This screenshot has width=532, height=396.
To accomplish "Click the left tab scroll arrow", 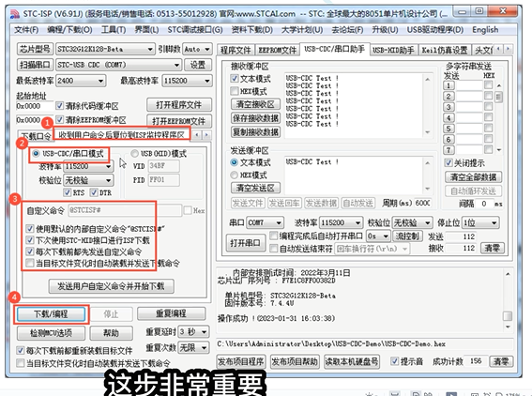I will (x=498, y=49).
